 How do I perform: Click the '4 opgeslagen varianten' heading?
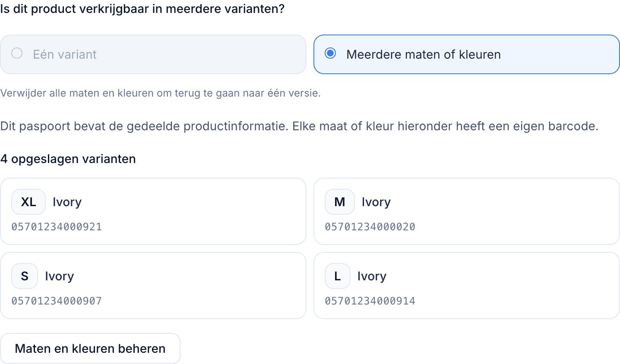68,159
